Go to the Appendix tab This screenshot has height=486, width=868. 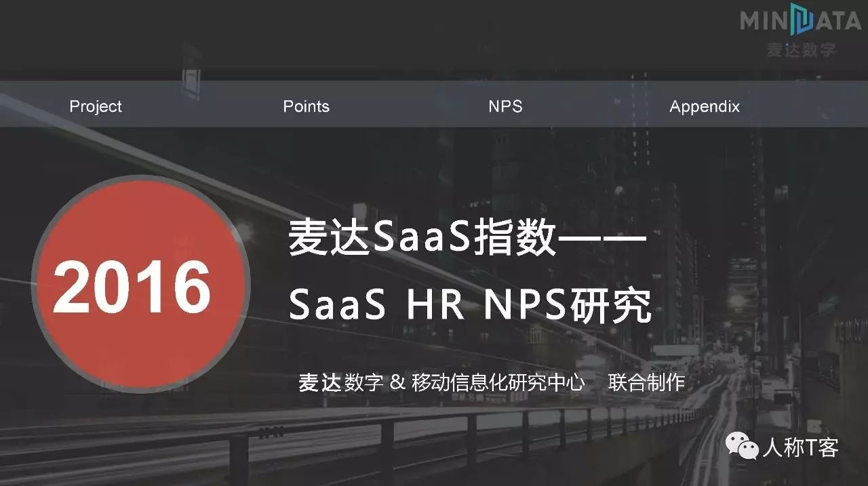[705, 106]
